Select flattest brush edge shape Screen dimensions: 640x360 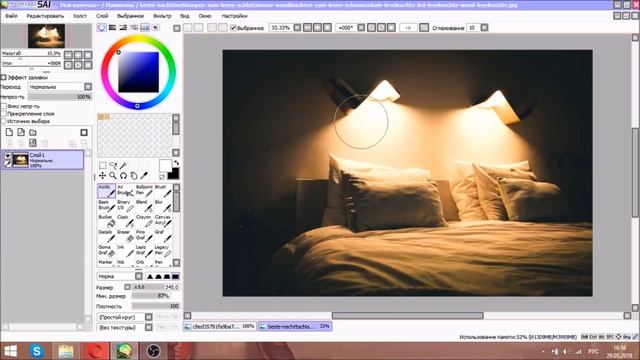175,276
